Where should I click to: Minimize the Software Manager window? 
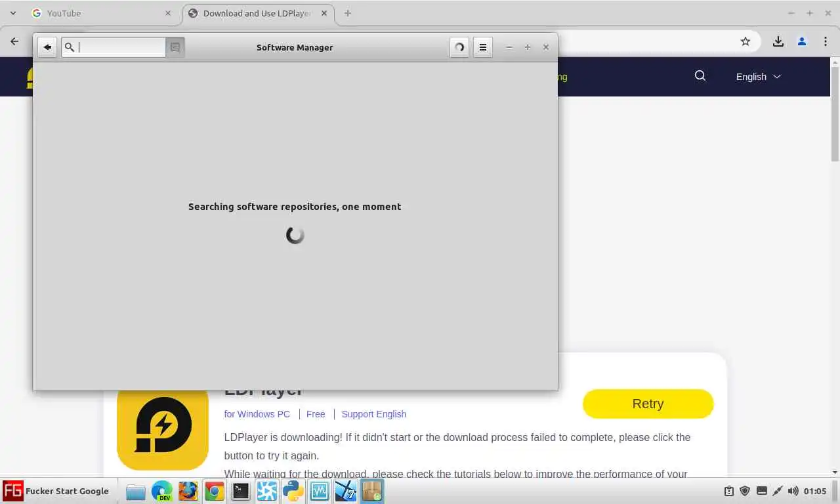(x=509, y=47)
